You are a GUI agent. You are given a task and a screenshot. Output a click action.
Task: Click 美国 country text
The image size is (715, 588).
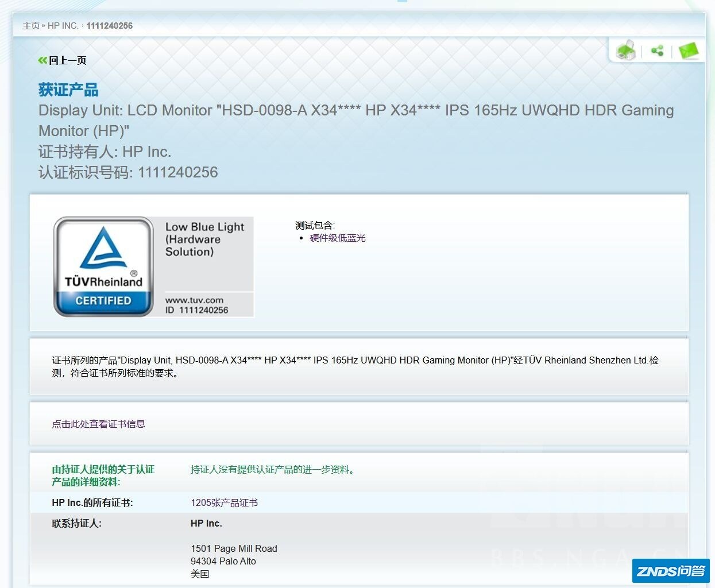coord(200,574)
